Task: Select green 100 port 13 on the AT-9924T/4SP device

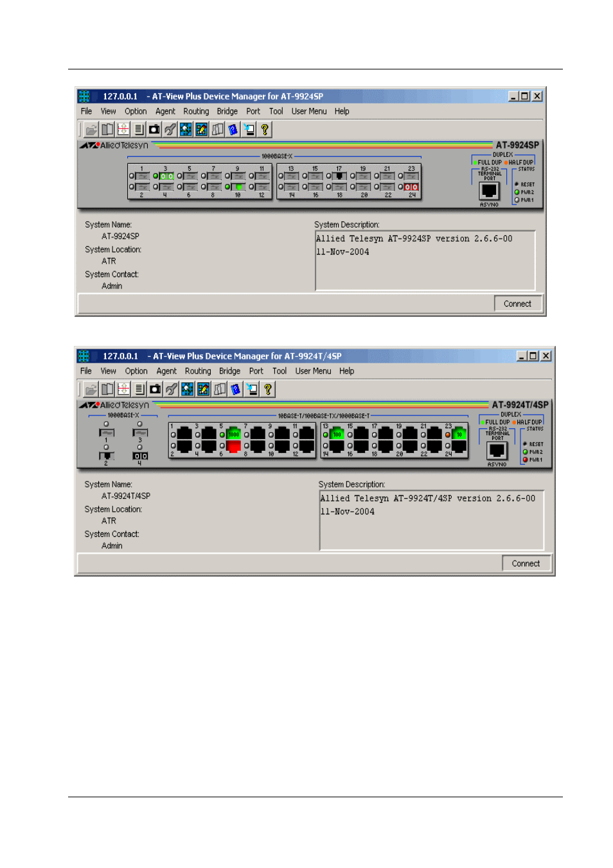Action: coord(337,434)
